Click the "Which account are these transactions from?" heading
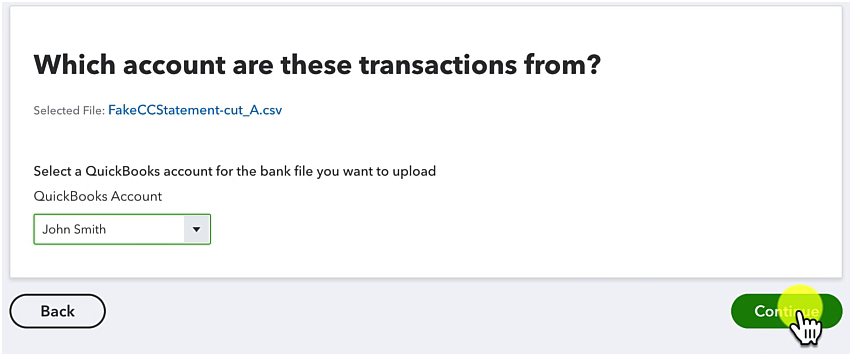Image resolution: width=855 pixels, height=360 pixels. [317, 65]
